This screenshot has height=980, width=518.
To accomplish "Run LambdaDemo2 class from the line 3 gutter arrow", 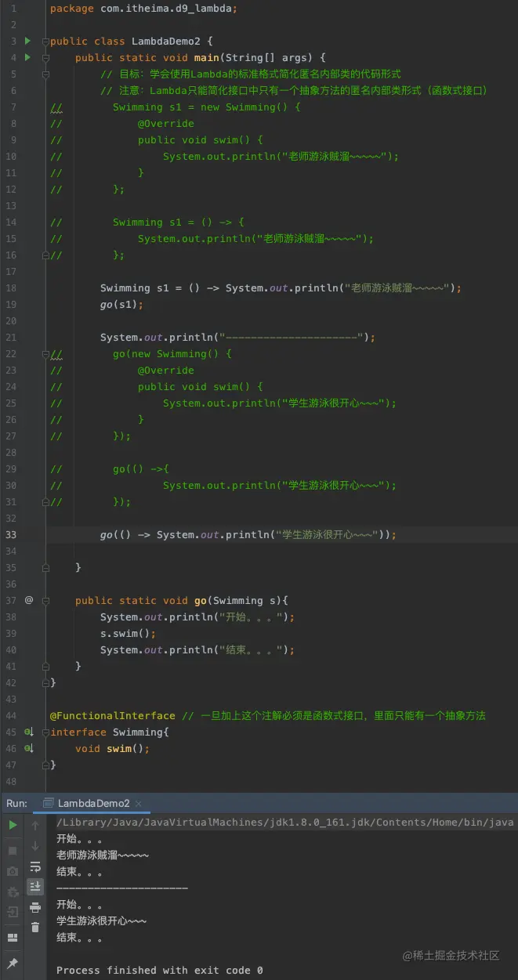I will [x=28, y=41].
